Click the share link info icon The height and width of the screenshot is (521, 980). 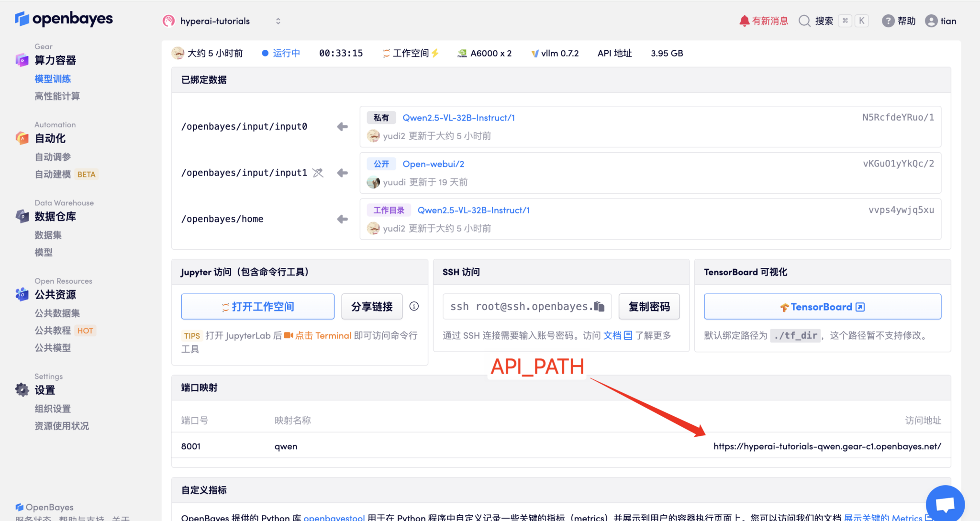tap(414, 306)
